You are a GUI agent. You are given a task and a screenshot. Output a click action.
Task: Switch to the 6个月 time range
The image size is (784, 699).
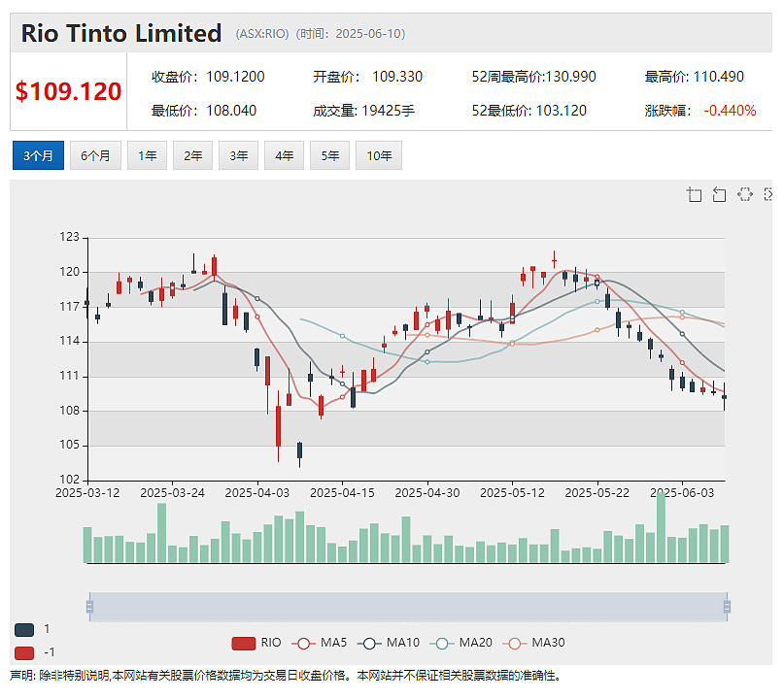point(95,155)
